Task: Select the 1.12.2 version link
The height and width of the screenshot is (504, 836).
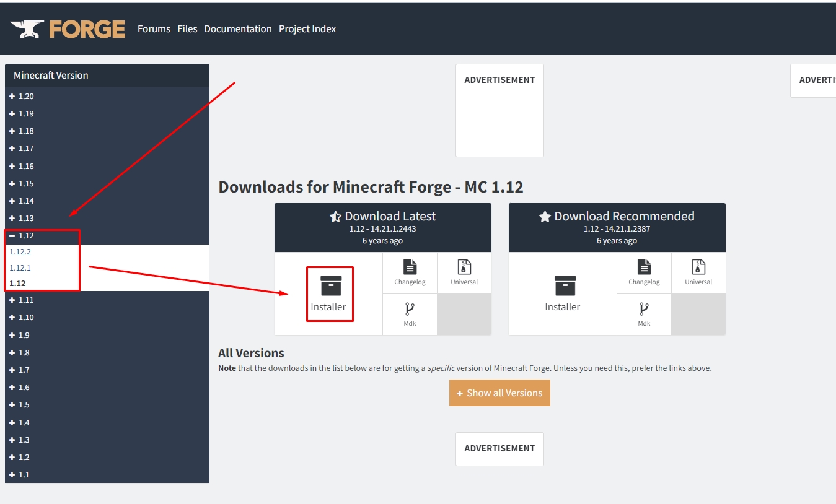Action: [x=20, y=252]
